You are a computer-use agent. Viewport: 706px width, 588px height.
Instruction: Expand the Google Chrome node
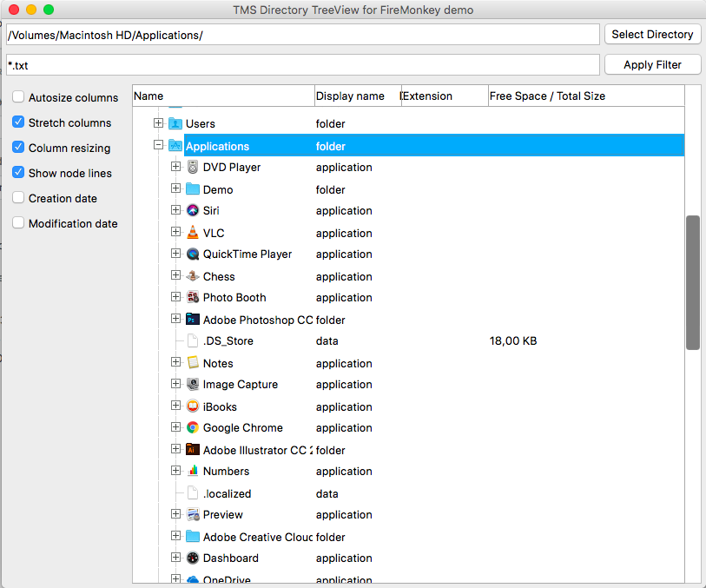(175, 426)
